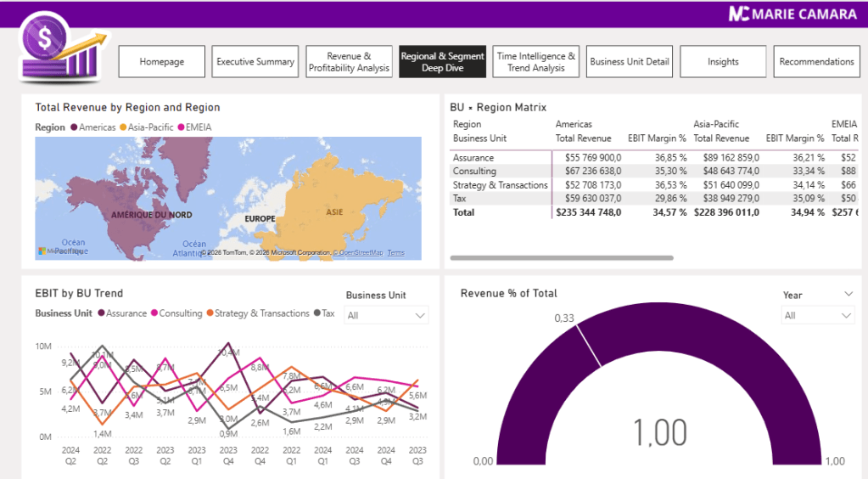Open the Executive Summary page
Screen dimensions: 868x479
click(x=255, y=62)
